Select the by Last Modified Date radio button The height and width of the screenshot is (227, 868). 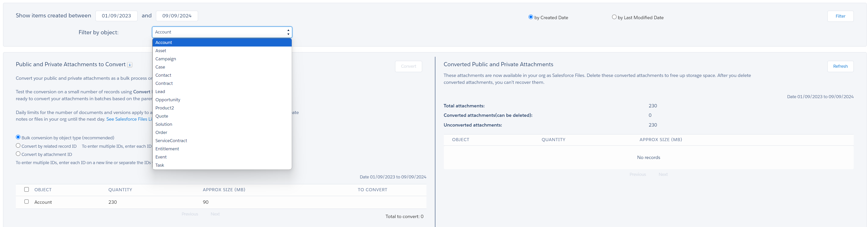[x=614, y=17]
